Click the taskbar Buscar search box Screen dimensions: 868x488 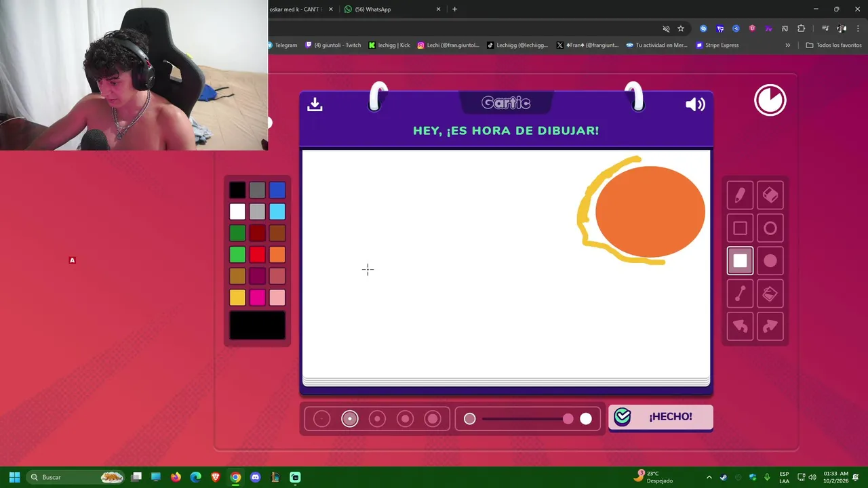coord(77,477)
